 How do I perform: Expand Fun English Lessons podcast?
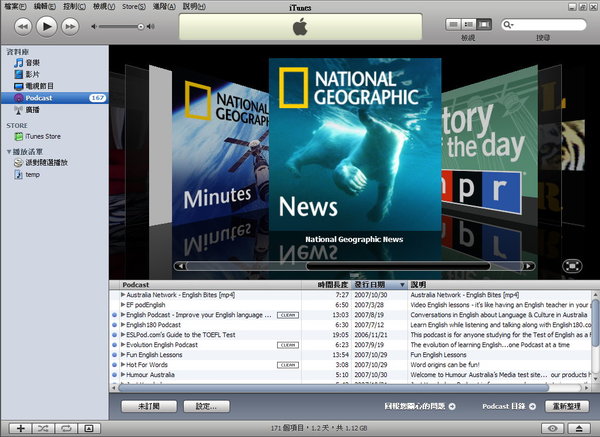point(123,355)
